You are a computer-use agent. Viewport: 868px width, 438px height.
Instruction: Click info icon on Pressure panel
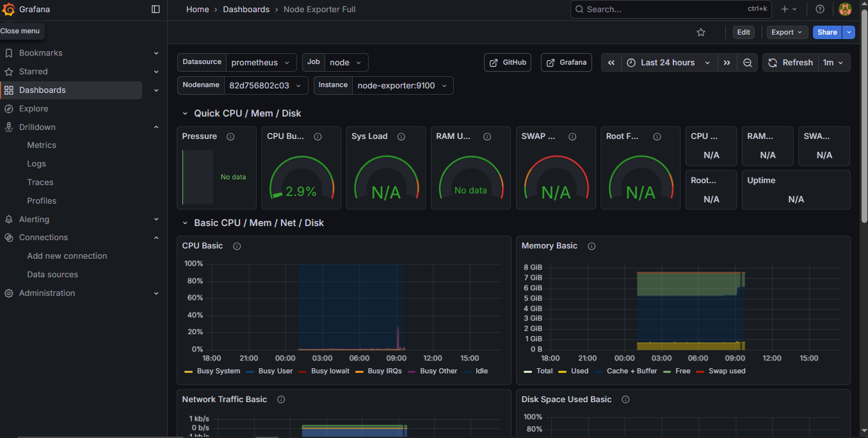pyautogui.click(x=230, y=136)
